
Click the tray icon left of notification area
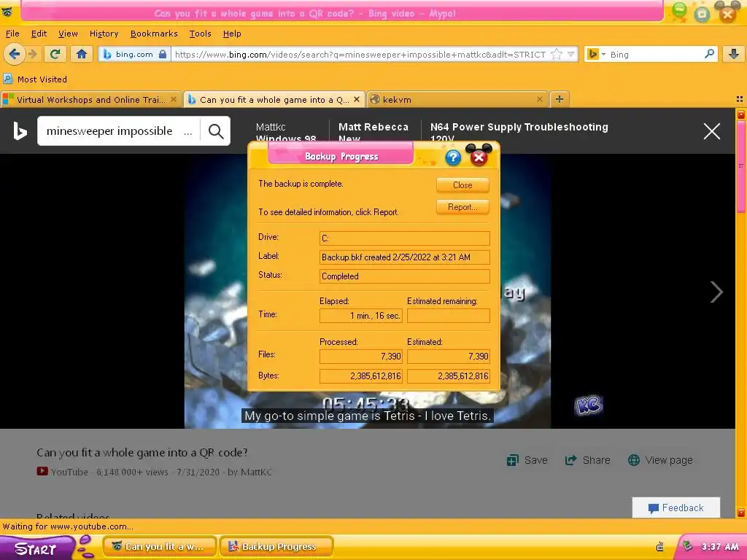[659, 547]
